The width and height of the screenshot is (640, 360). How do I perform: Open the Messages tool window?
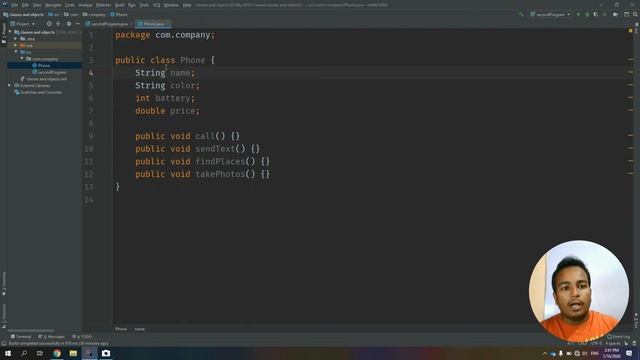tap(51, 337)
